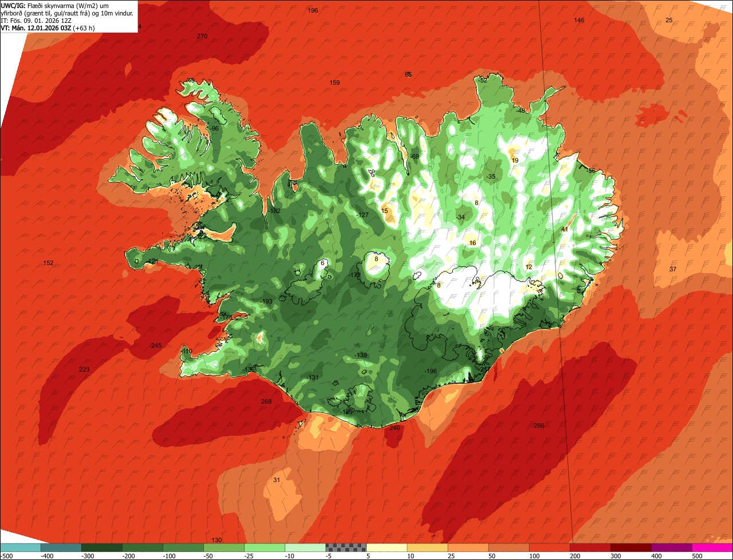Click the map value '-172' in central Iceland

(355, 275)
